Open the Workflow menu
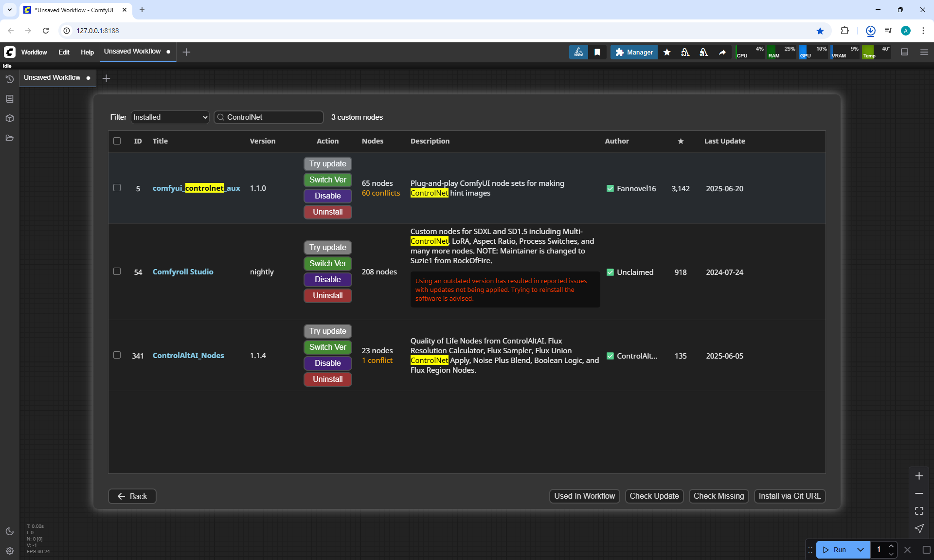The image size is (934, 560). click(34, 52)
